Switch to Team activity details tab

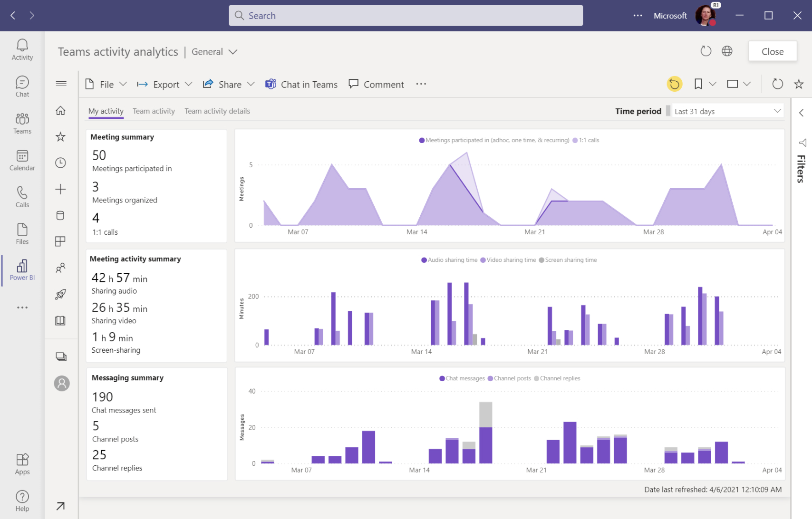tap(217, 111)
